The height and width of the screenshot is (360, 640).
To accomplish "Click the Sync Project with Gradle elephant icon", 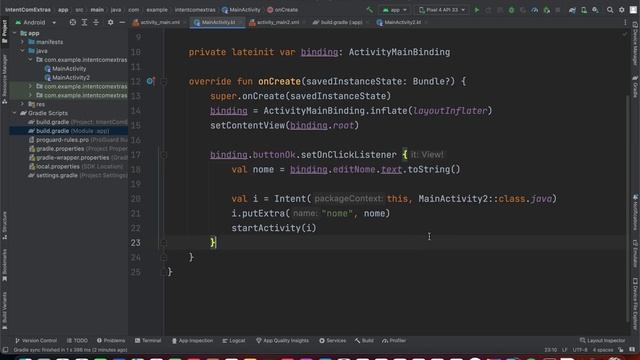I will point(572,10).
